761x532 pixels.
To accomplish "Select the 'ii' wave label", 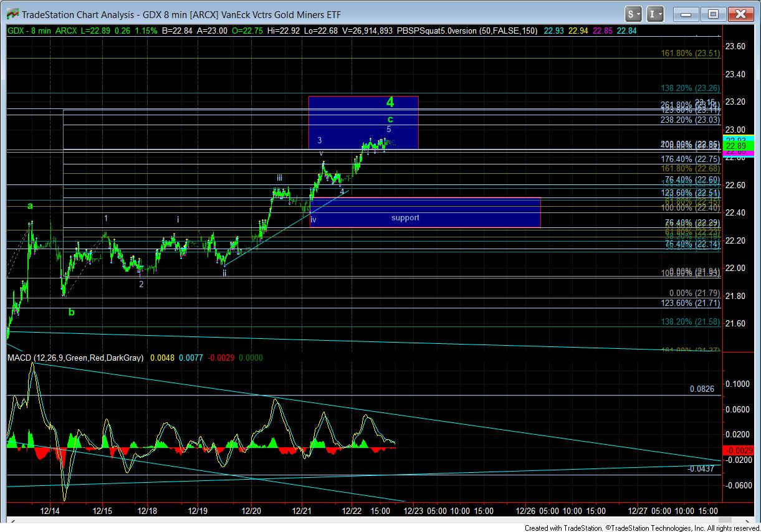I will tap(224, 273).
